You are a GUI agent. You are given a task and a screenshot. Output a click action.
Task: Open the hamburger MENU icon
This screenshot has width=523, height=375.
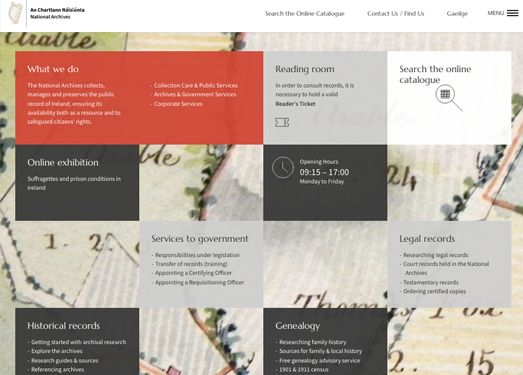(x=512, y=13)
